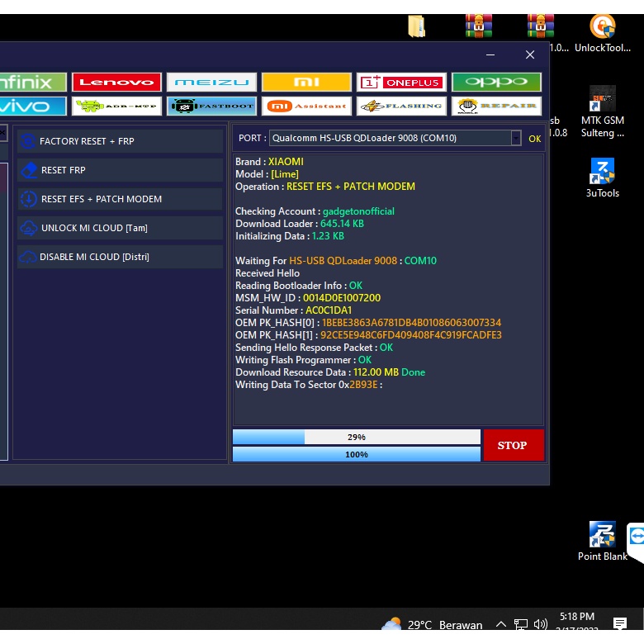The height and width of the screenshot is (644, 644).
Task: Expand the PORT dropdown arrow
Action: pos(516,138)
